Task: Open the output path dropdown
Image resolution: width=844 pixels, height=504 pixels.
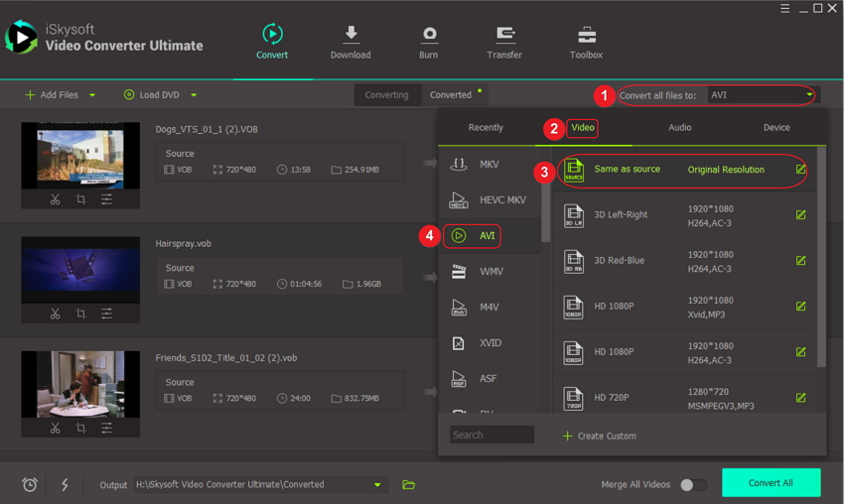Action: click(377, 485)
